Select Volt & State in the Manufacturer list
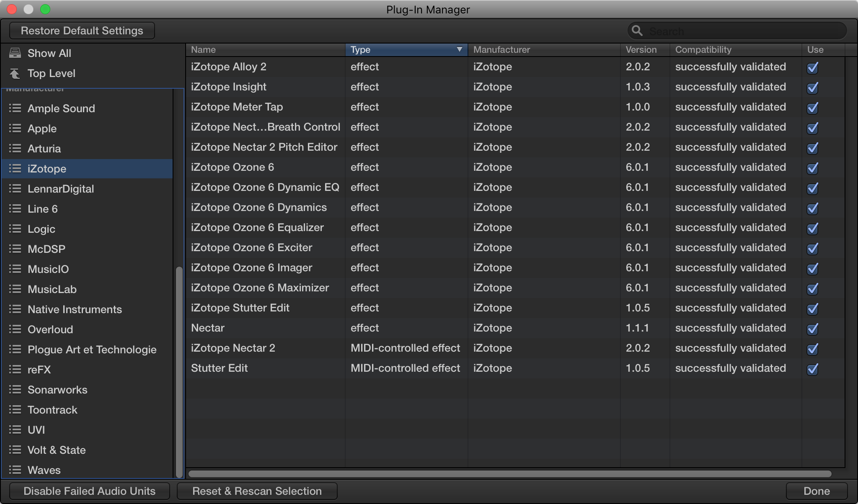The width and height of the screenshot is (858, 504). tap(57, 450)
